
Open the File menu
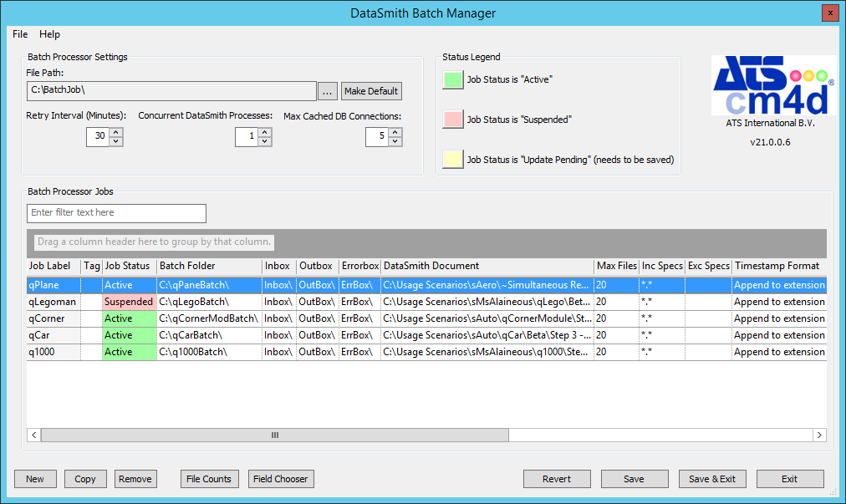[20, 34]
